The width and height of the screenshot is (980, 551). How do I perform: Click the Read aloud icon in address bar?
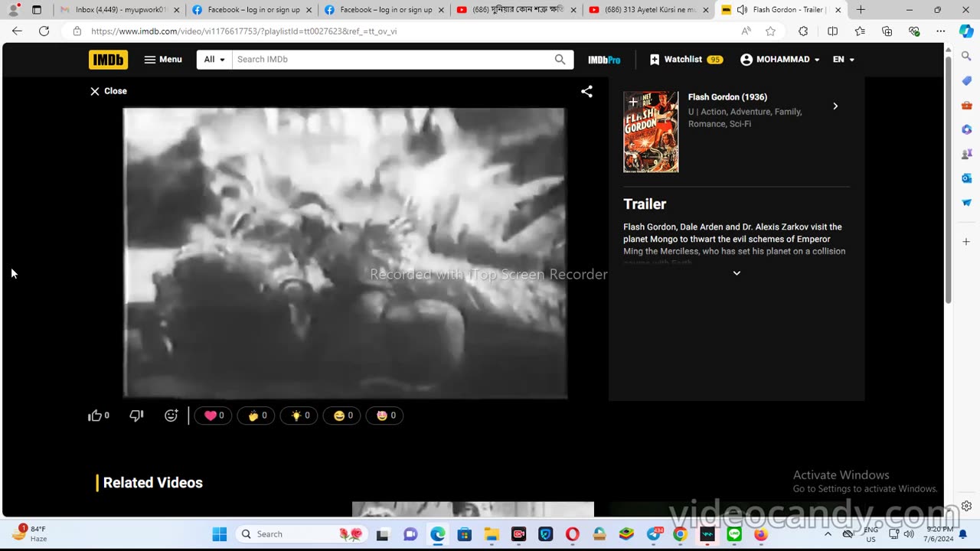point(746,31)
